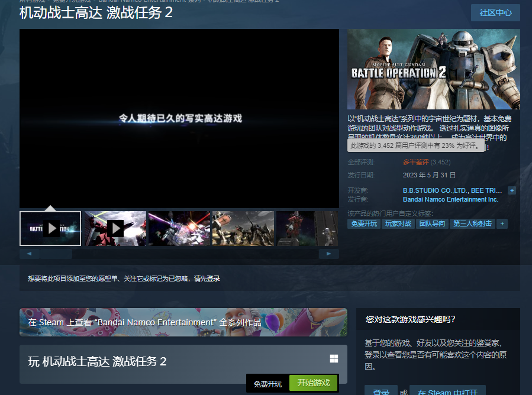Click the left arrow of the thumbnail strip
This screenshot has width=532, height=395.
coord(29,254)
